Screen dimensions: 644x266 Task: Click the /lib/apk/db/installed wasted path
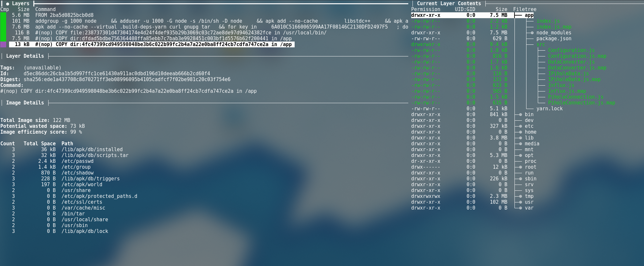92,150
